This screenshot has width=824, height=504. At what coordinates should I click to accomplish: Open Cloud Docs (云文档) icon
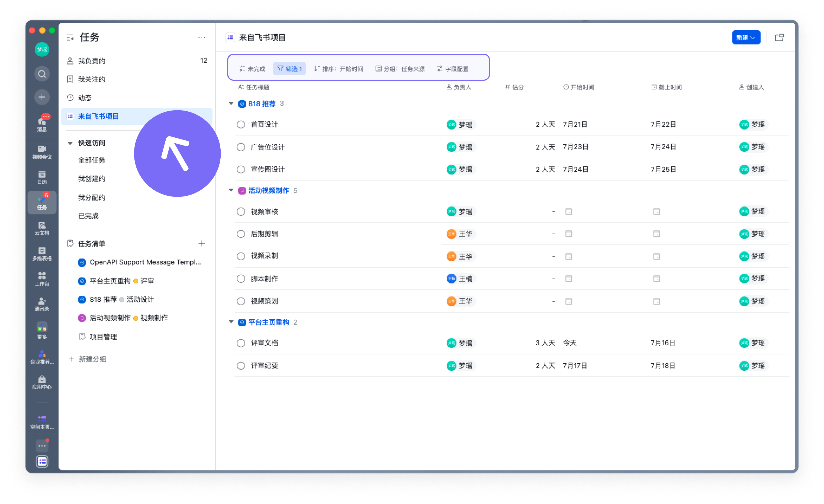tap(42, 228)
